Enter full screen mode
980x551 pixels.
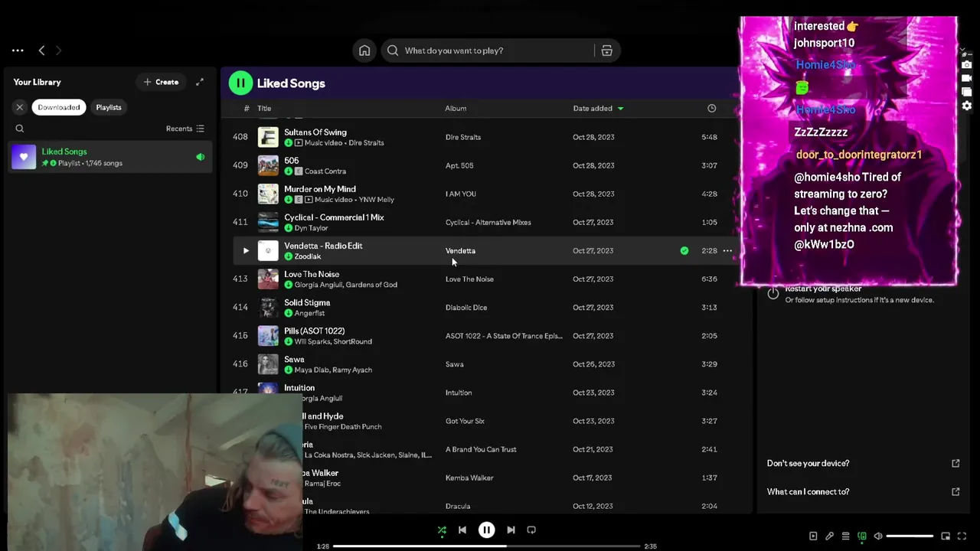tap(962, 536)
